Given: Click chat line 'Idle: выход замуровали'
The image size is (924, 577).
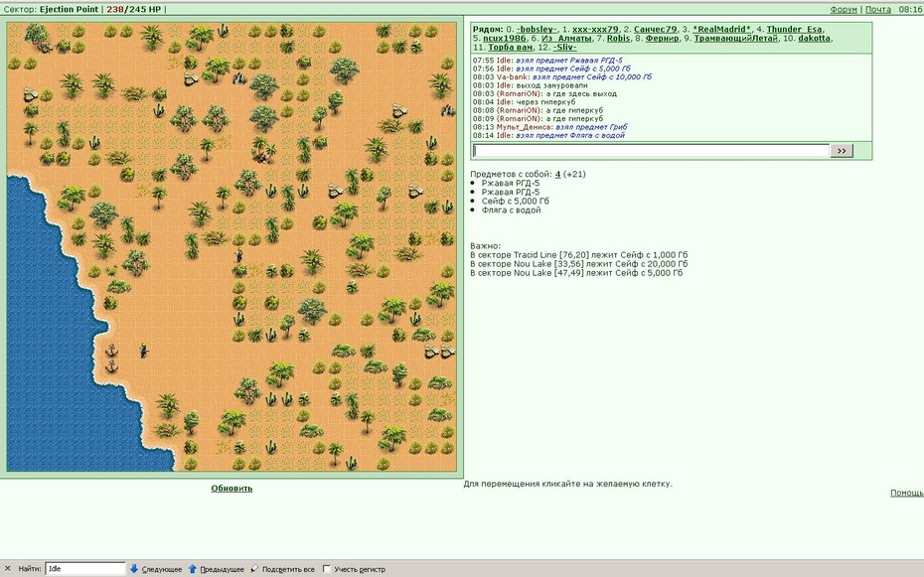Looking at the screenshot, I should pos(530,85).
